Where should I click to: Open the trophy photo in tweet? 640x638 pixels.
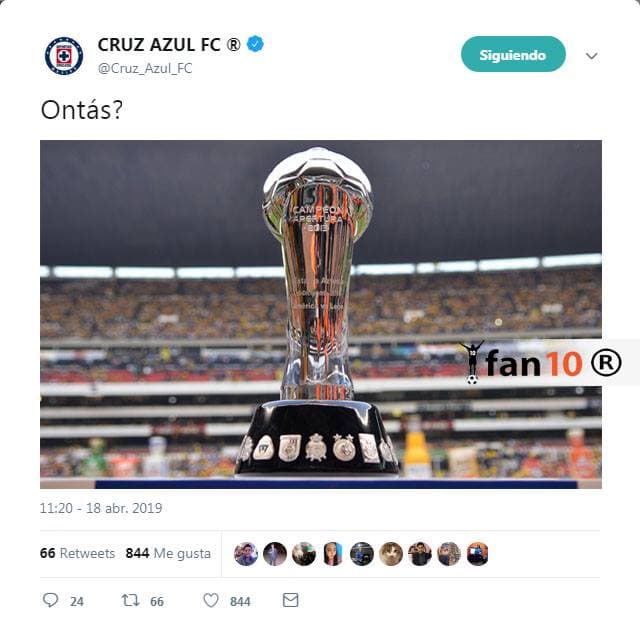[x=320, y=314]
